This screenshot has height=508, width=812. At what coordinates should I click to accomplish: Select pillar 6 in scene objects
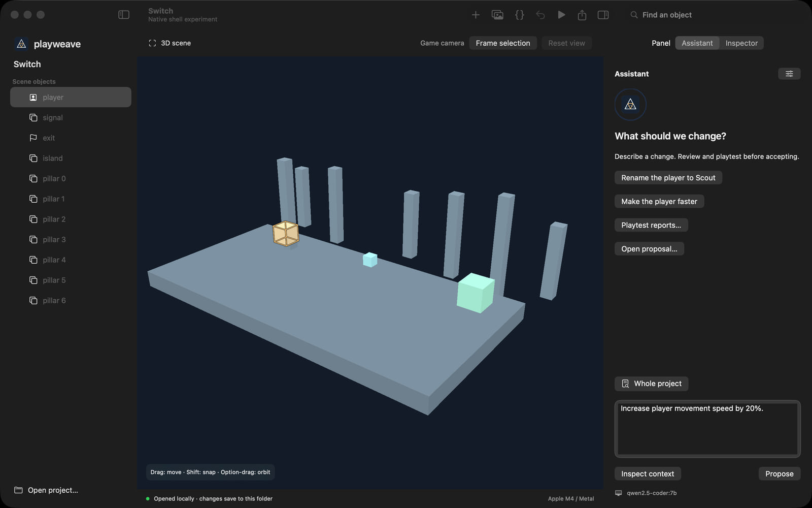point(71,300)
